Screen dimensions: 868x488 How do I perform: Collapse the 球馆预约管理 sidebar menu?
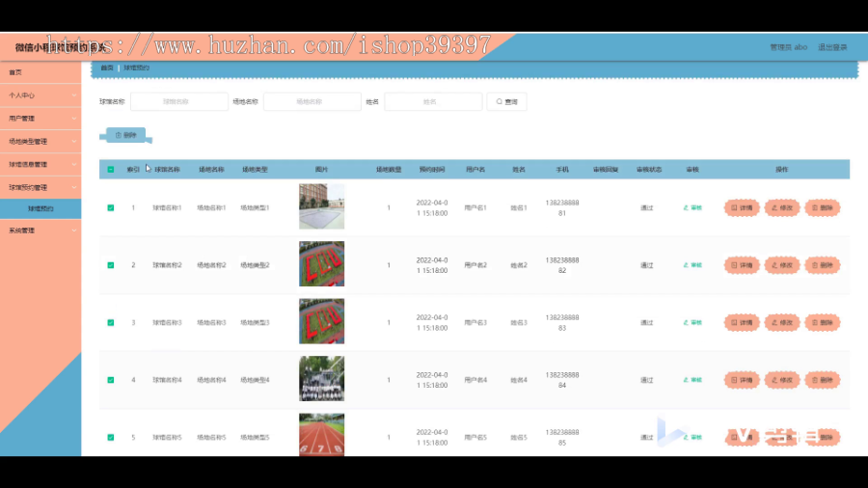[x=41, y=187]
